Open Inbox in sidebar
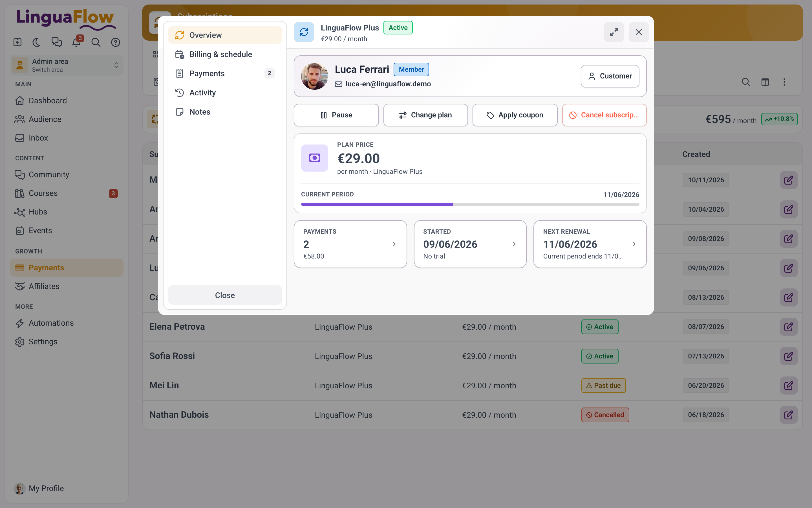Image resolution: width=812 pixels, height=508 pixels. pos(67,138)
